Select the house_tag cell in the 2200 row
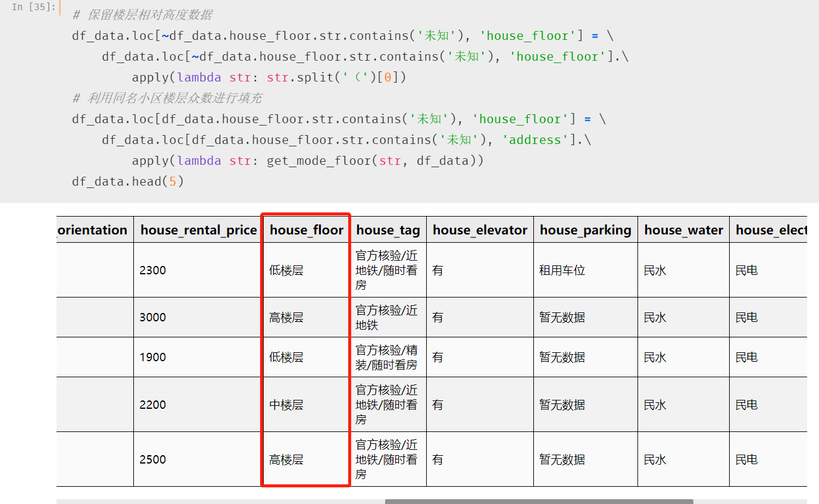Screen dimensions: 819x504 click(x=387, y=405)
